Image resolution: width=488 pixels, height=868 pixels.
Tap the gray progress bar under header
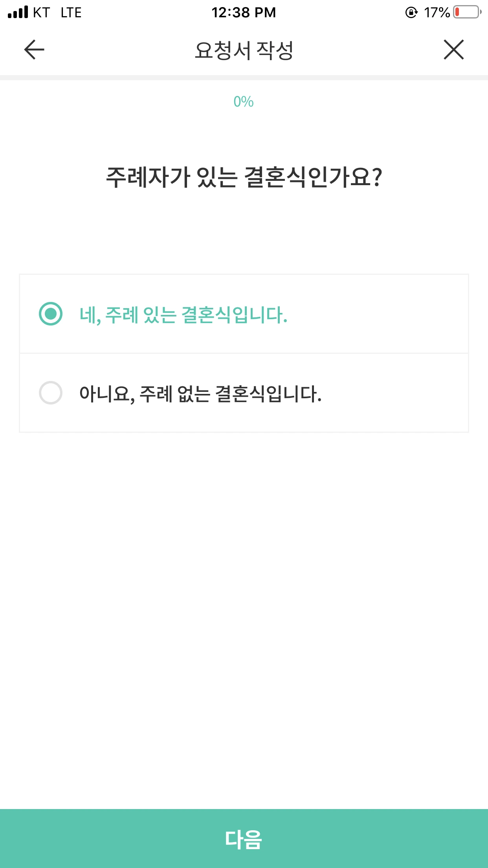click(244, 77)
